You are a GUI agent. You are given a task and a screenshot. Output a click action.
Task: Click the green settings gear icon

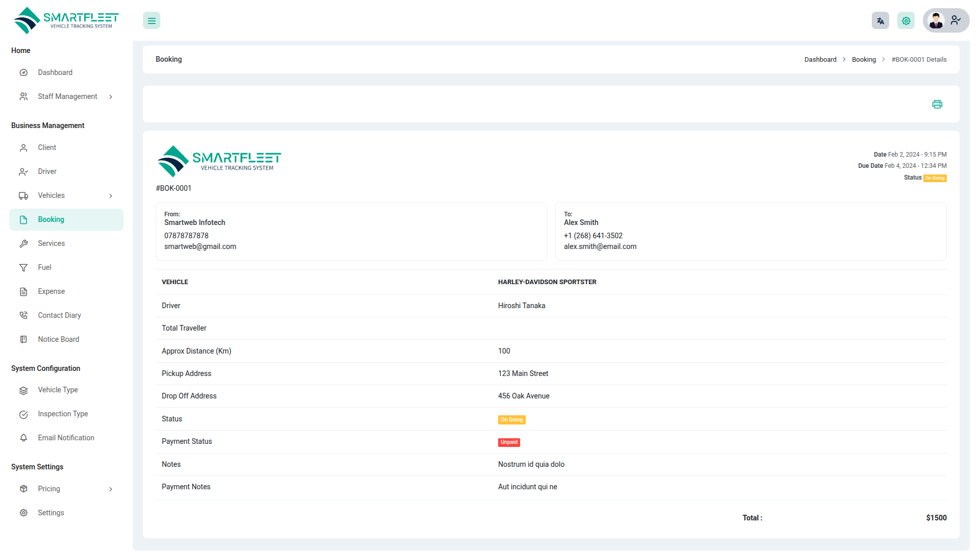(x=906, y=21)
